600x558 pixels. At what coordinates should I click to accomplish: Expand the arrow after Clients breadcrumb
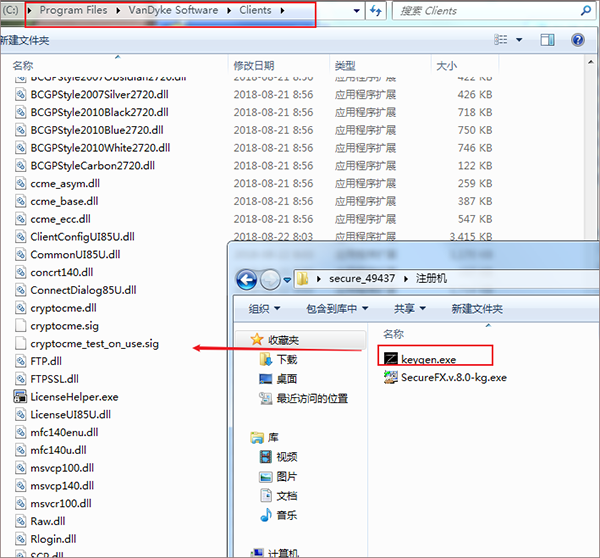[x=282, y=11]
